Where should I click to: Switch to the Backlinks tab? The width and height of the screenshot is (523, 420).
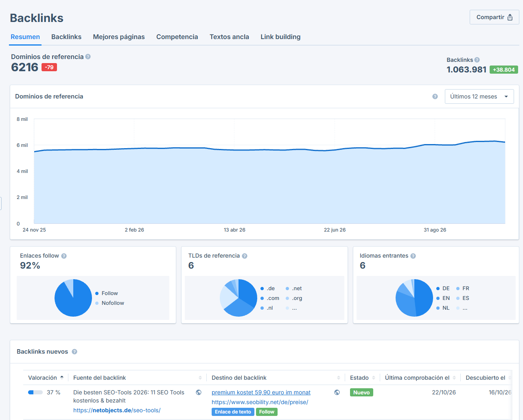click(x=66, y=37)
